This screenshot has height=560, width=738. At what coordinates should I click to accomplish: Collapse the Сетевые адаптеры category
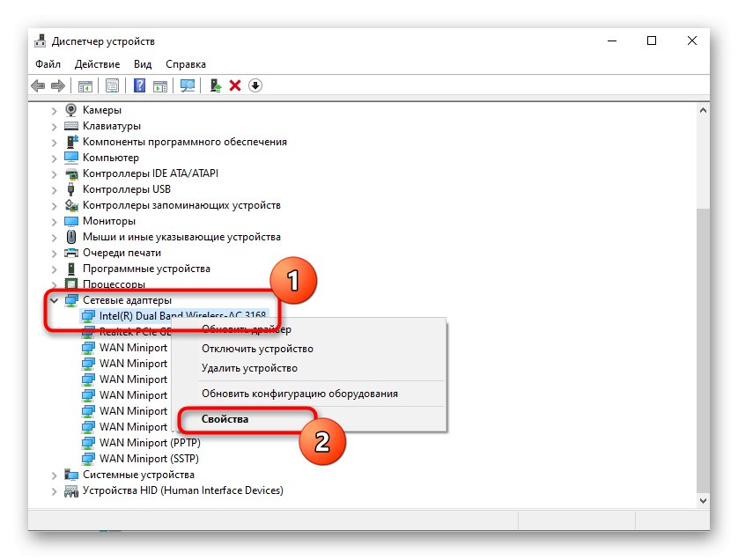tap(54, 300)
